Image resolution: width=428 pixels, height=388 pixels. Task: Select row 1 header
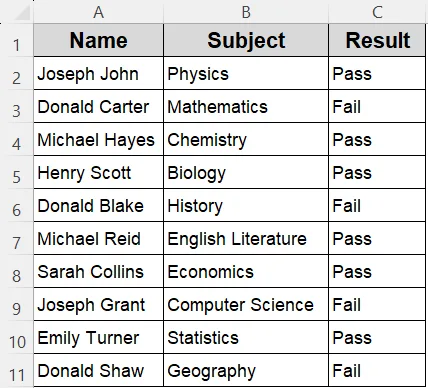click(x=17, y=40)
